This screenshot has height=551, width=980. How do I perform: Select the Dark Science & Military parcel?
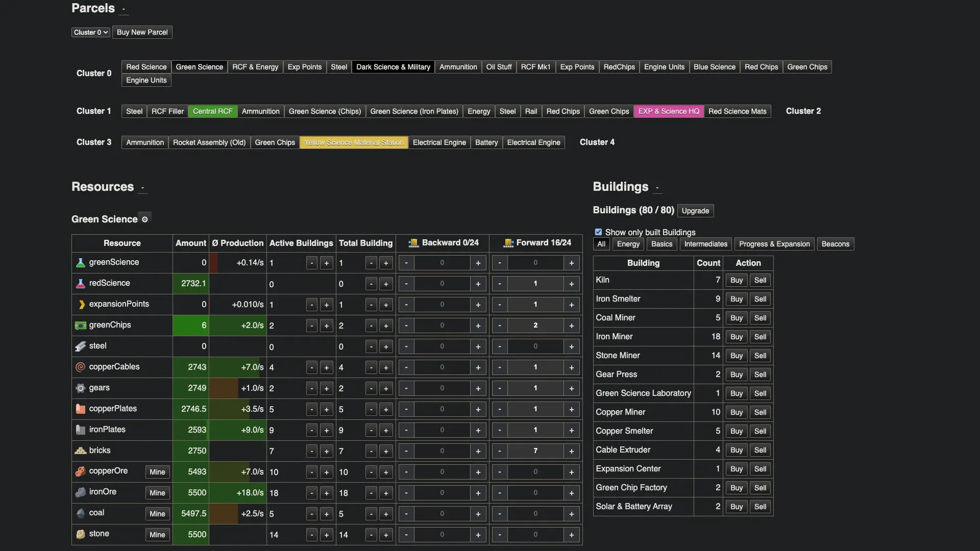(x=393, y=67)
